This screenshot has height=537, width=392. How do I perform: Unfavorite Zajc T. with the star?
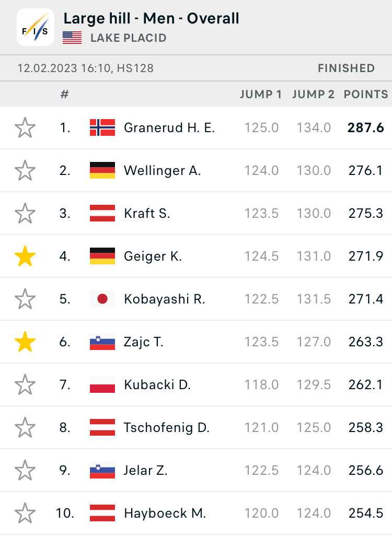tap(25, 342)
